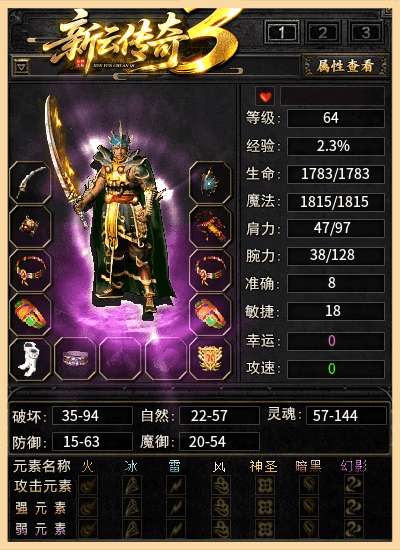Click the armor slot below the sword
The image size is (400, 550).
30,227
